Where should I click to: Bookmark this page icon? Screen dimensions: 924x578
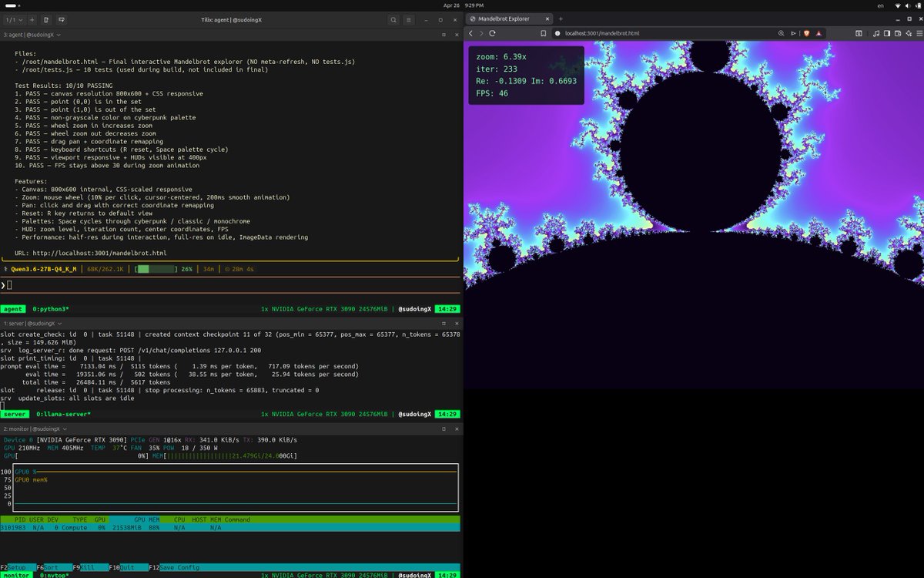pyautogui.click(x=543, y=33)
